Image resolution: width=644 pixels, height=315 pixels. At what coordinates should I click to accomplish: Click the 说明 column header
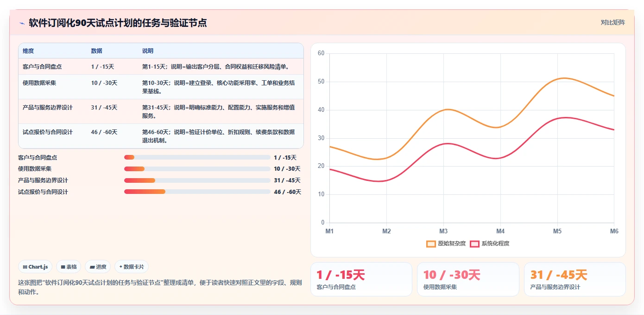(148, 51)
